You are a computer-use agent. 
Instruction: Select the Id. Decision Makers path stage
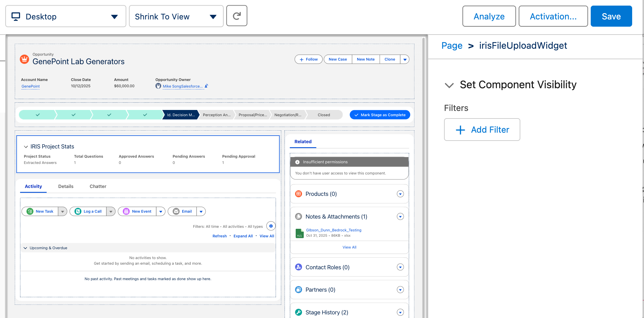181,115
